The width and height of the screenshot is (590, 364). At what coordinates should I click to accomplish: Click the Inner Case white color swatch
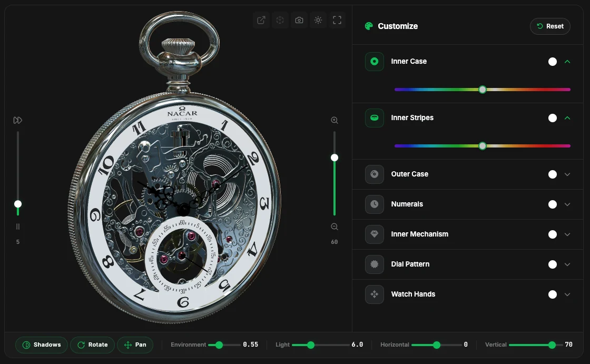tap(553, 61)
